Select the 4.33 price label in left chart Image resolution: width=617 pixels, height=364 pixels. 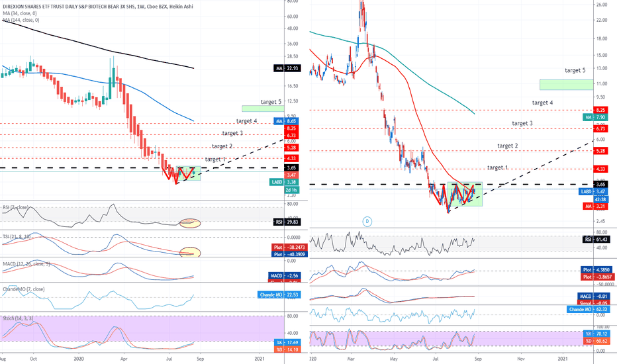pyautogui.click(x=291, y=158)
